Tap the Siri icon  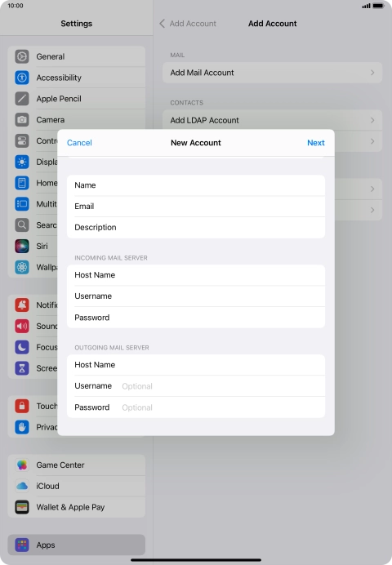[x=22, y=246]
